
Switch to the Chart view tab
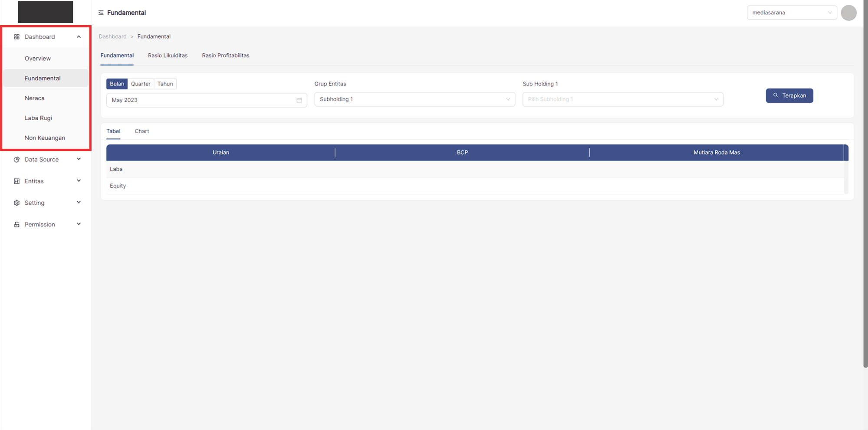tap(141, 131)
